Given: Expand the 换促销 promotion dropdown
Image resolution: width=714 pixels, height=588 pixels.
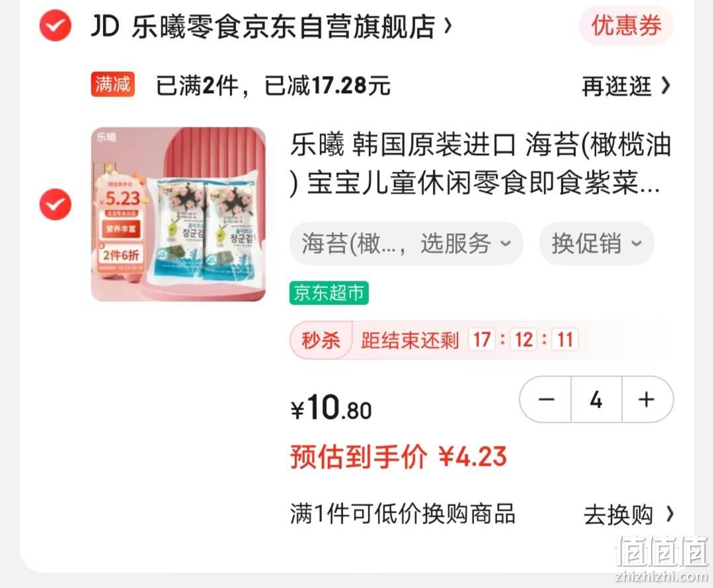Looking at the screenshot, I should coord(596,243).
